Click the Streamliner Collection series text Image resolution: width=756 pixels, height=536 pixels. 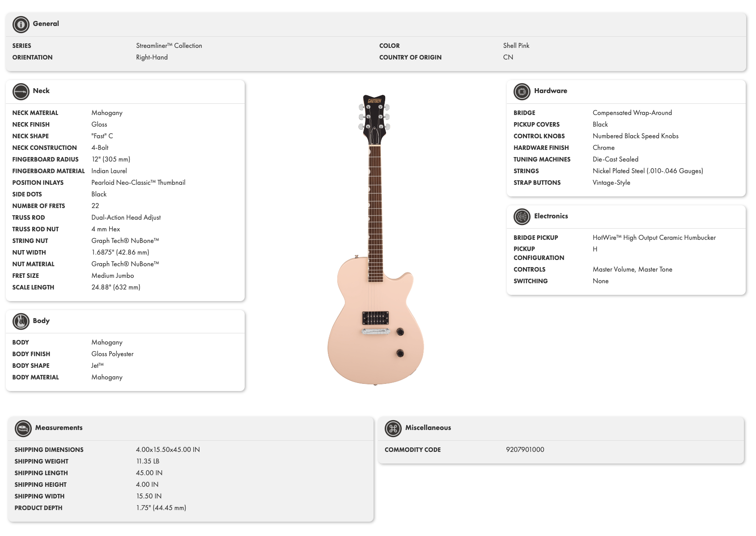[x=169, y=46]
